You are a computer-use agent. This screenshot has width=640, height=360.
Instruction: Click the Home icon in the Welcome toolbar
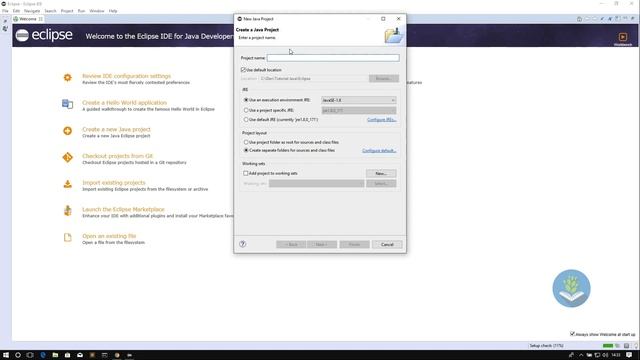tap(579, 19)
